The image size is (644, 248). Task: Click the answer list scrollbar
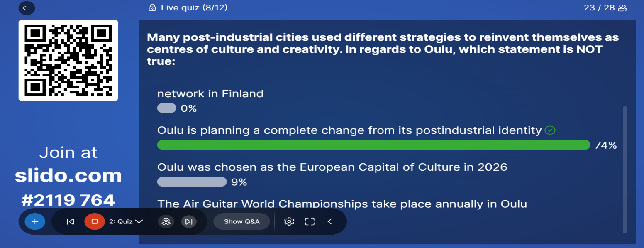point(625,169)
